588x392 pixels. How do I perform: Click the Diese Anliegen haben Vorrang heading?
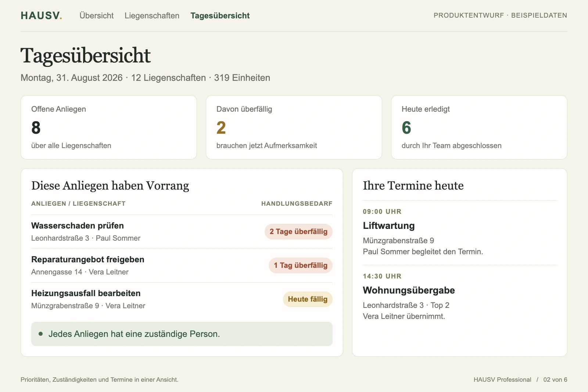[110, 186]
